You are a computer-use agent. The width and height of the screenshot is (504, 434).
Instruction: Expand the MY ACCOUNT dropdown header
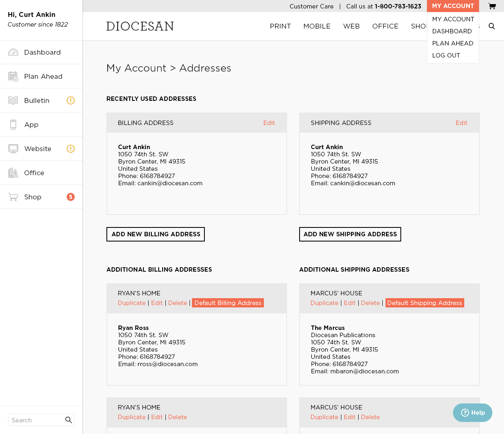pos(453,6)
